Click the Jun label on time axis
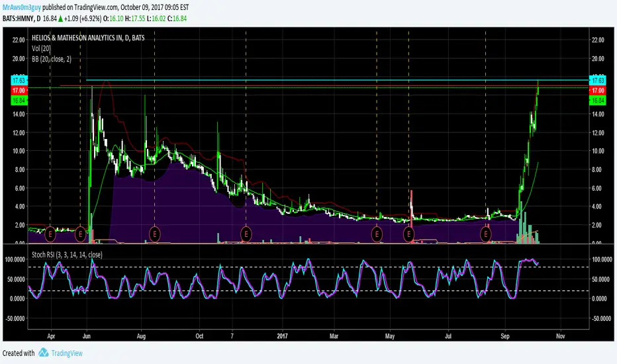This screenshot has width=617, height=364. click(87, 336)
